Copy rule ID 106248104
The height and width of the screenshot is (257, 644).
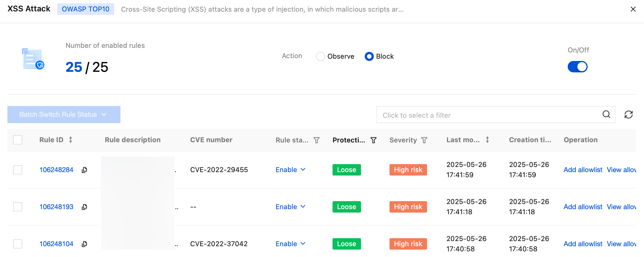84,244
